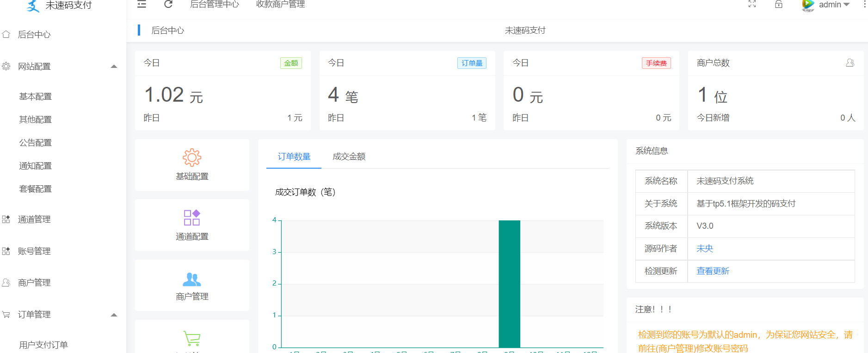The height and width of the screenshot is (353, 868).
Task: Open 通知配置 submenu item
Action: (x=35, y=165)
